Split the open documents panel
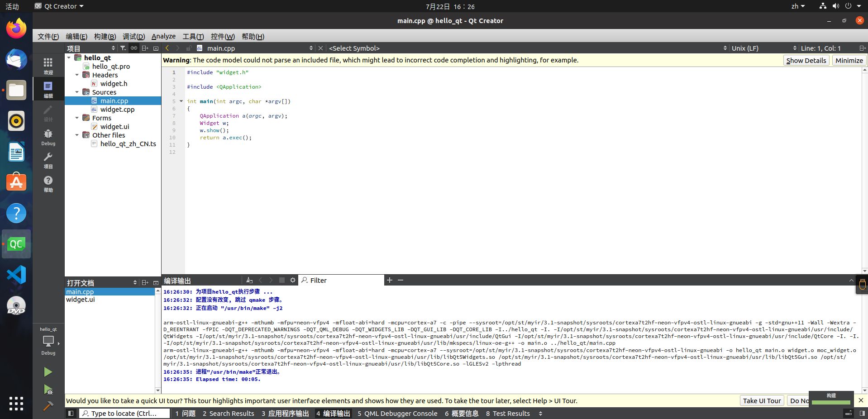Viewport: 868px width, 419px height. pyautogui.click(x=145, y=282)
